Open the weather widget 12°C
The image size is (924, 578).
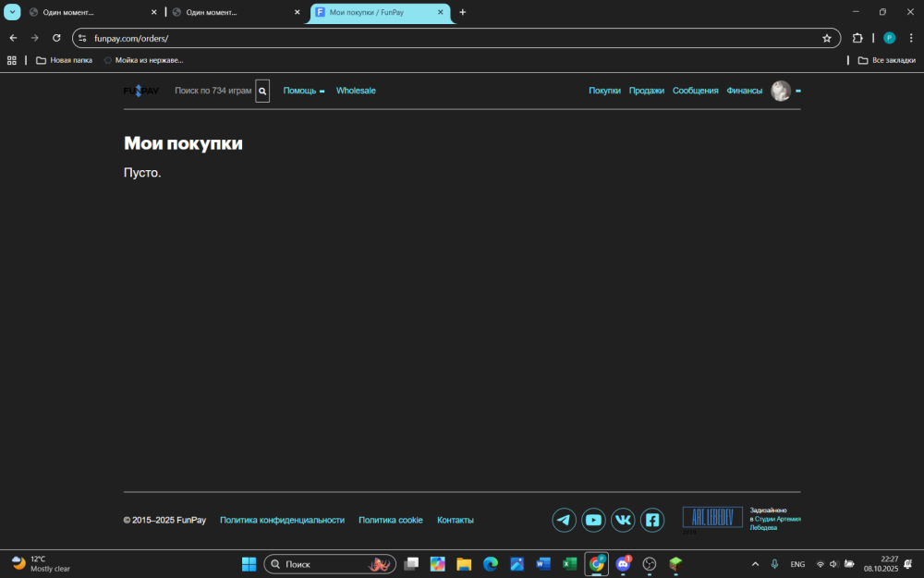(x=41, y=564)
